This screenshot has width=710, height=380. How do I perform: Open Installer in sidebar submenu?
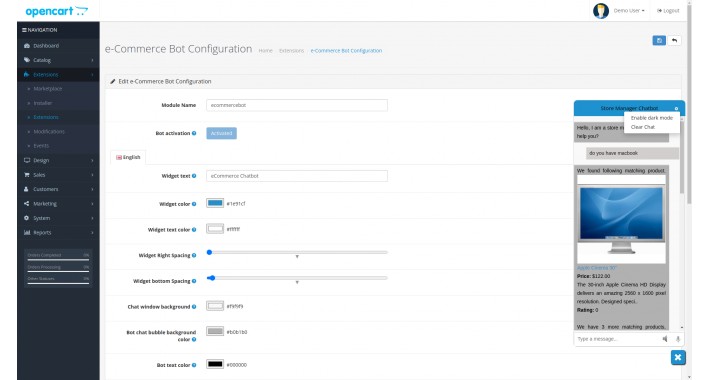[x=43, y=103]
